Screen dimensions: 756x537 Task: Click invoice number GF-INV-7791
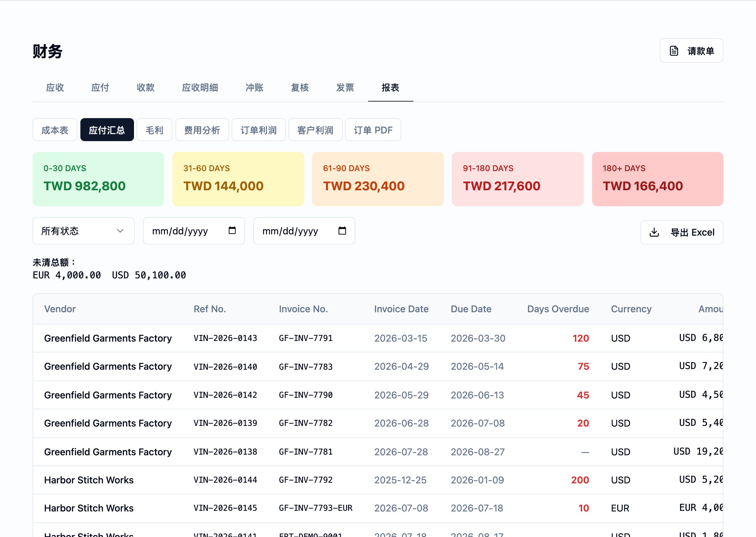[306, 338]
